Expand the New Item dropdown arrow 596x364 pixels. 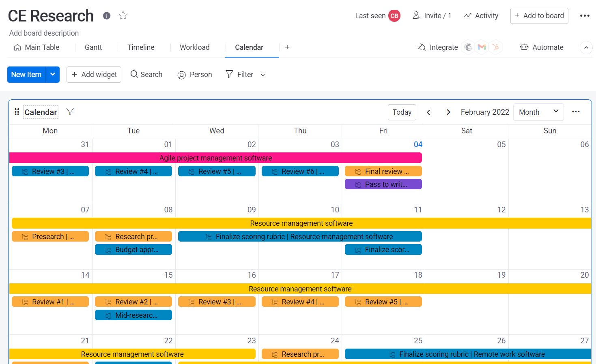[x=53, y=74]
